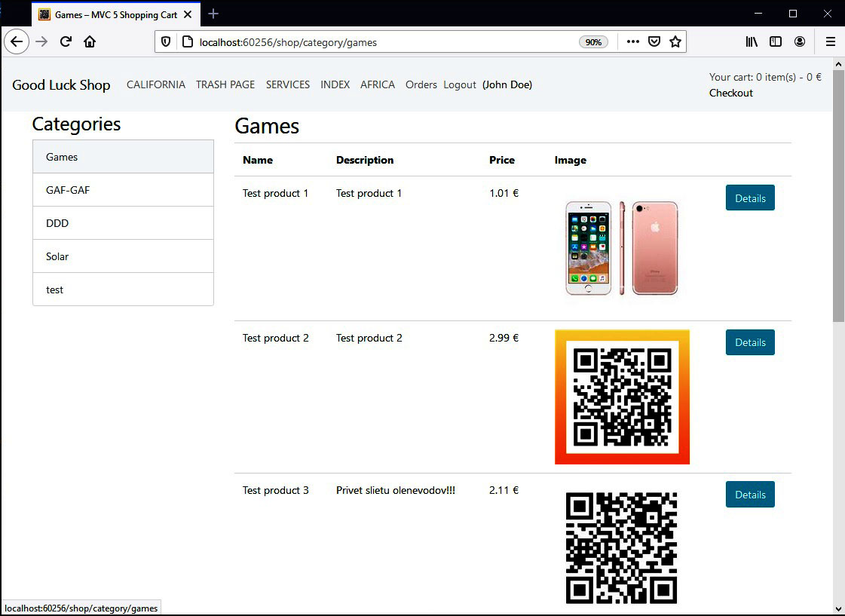This screenshot has width=845, height=616.
Task: Reload the page with the refresh icon
Action: tap(66, 41)
